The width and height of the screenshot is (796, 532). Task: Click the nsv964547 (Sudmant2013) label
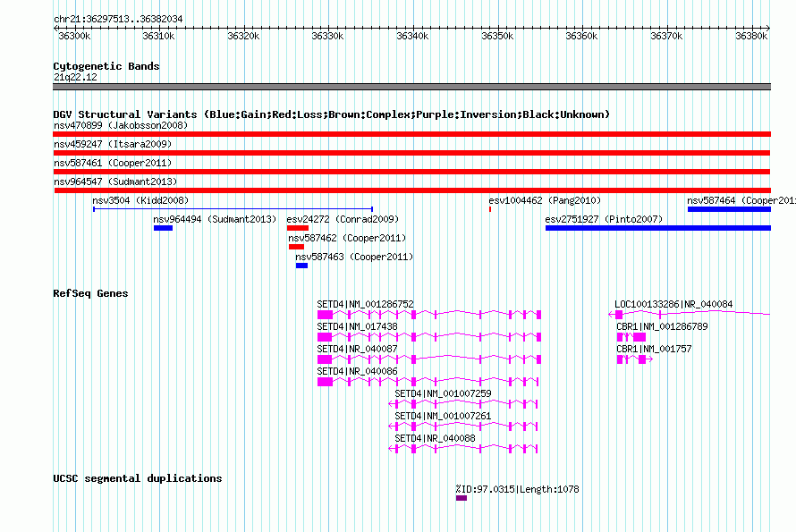click(115, 182)
